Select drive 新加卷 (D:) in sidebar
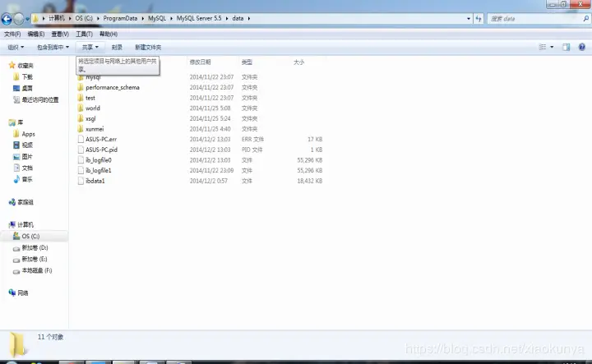The width and height of the screenshot is (592, 364). (x=35, y=248)
